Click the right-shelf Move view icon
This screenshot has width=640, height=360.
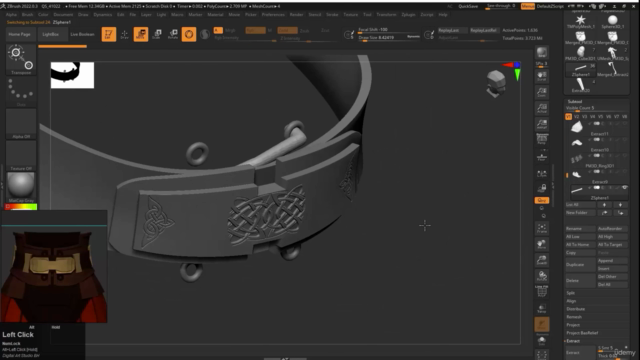point(542,244)
